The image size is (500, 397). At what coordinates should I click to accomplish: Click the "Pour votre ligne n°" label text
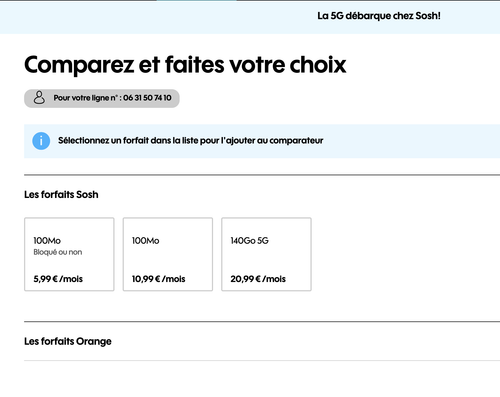click(x=87, y=98)
